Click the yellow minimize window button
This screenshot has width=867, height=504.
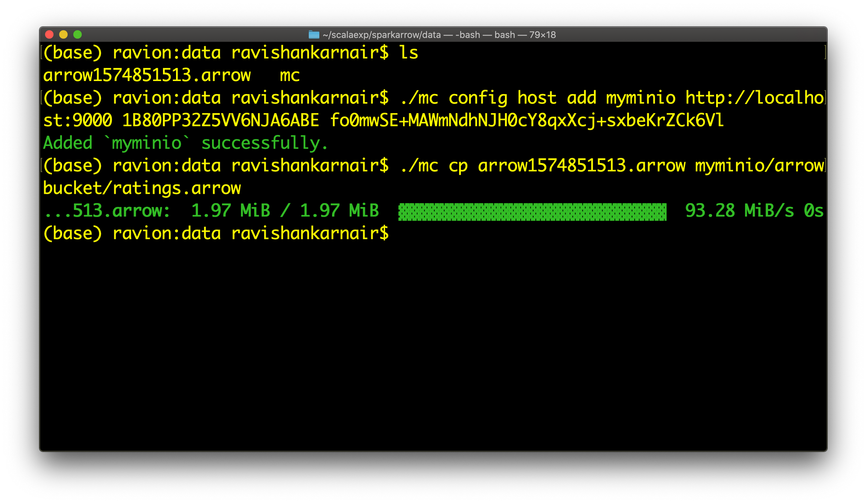point(63,35)
